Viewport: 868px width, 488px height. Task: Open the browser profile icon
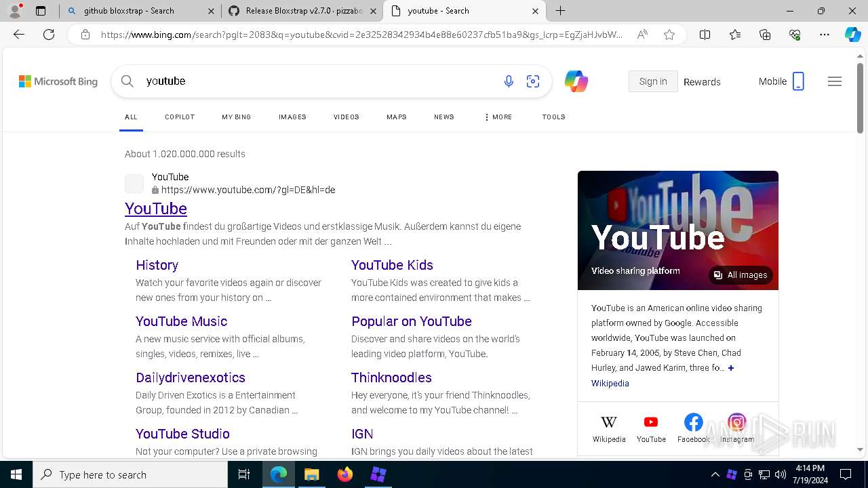[x=15, y=11]
